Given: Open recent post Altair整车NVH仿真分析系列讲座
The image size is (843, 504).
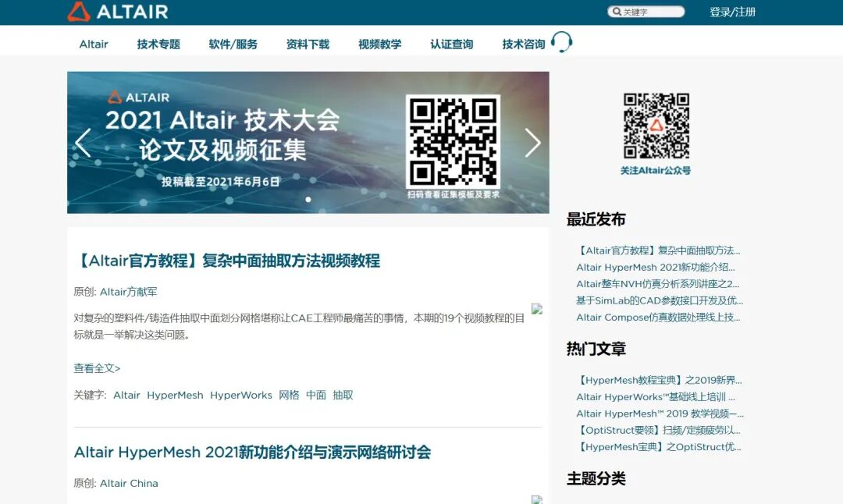Looking at the screenshot, I should tap(657, 284).
